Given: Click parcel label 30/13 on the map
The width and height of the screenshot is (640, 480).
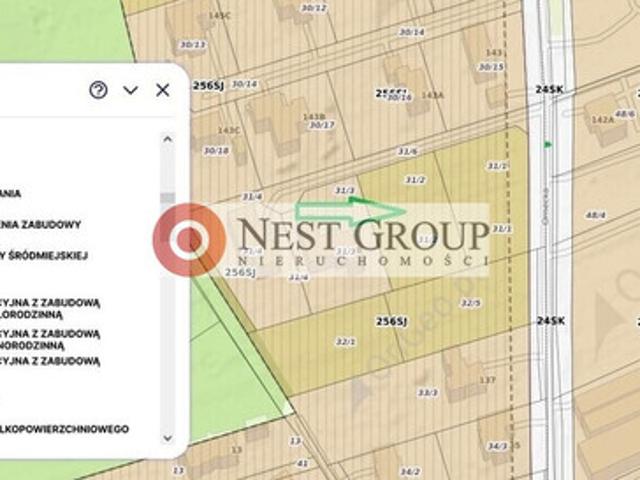Looking at the screenshot, I should coord(193,44).
